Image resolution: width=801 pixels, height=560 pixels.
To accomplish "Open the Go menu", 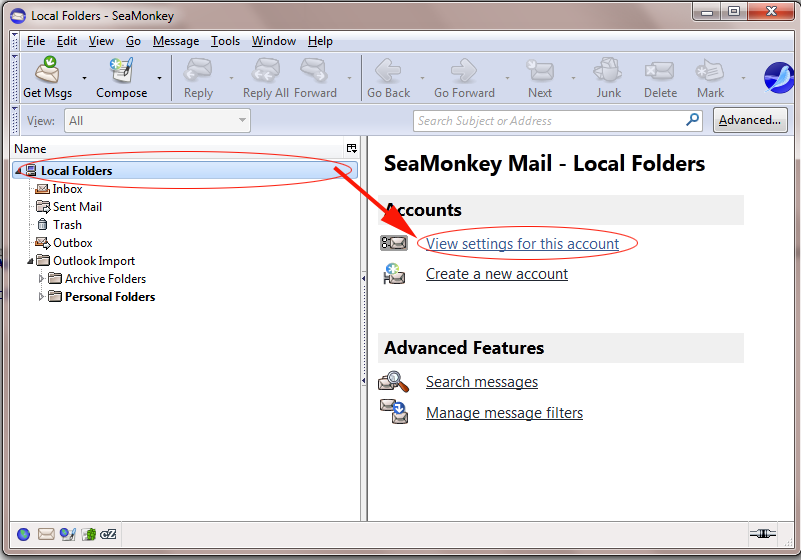I will [x=133, y=41].
